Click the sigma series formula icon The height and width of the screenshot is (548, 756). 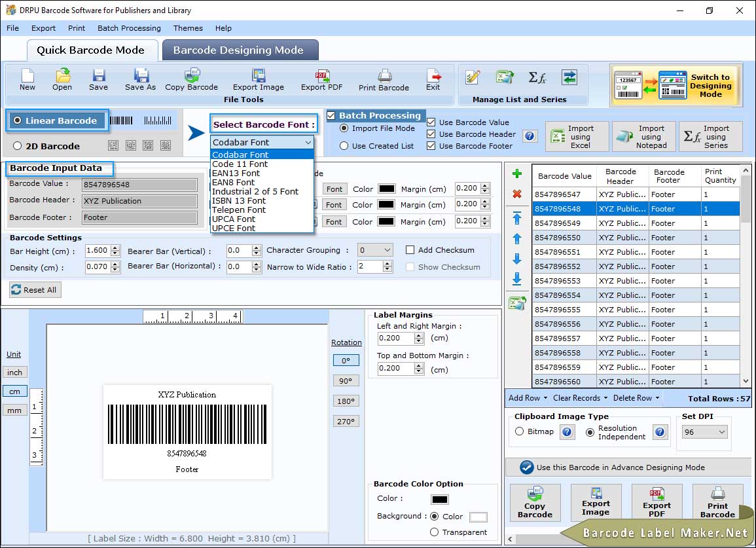[537, 77]
